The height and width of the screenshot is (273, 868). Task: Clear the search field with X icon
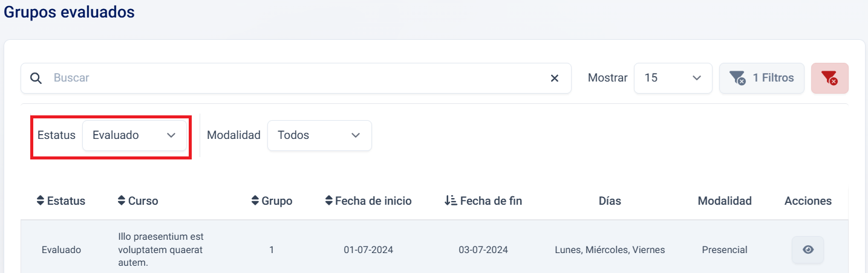tap(554, 79)
